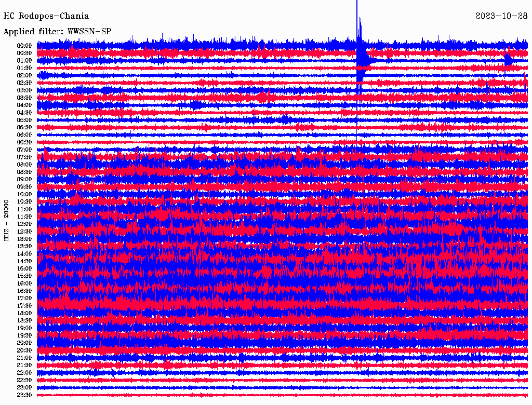Image resolution: width=532 pixels, height=405 pixels.
Task: Select the 02:30 time row label
Action: (x=24, y=83)
